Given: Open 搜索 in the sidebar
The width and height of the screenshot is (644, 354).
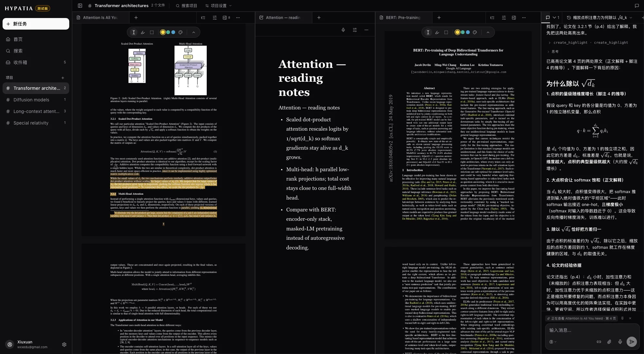Looking at the screenshot, I should [36, 51].
